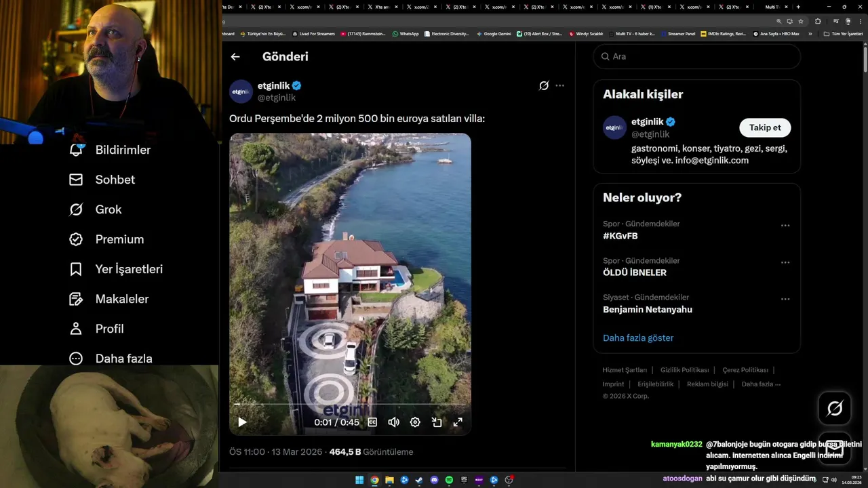Click the Ara search field
868x488 pixels.
click(x=697, y=56)
